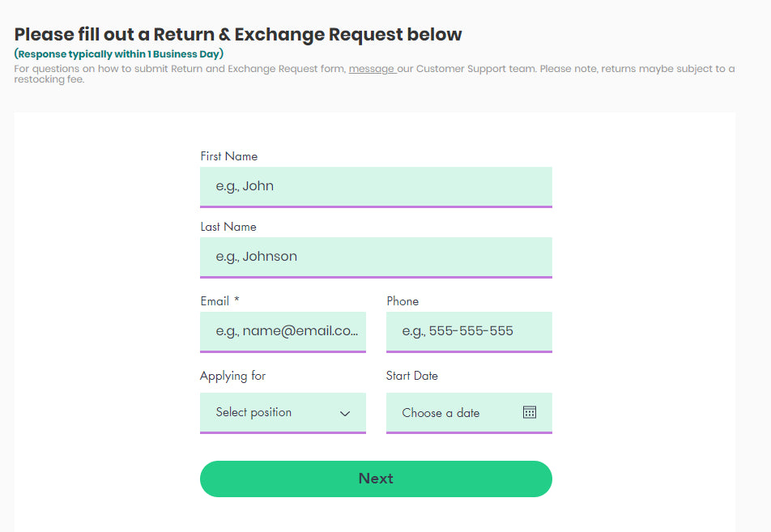Click the Last Name field label
Image resolution: width=771 pixels, height=532 pixels.
click(228, 227)
